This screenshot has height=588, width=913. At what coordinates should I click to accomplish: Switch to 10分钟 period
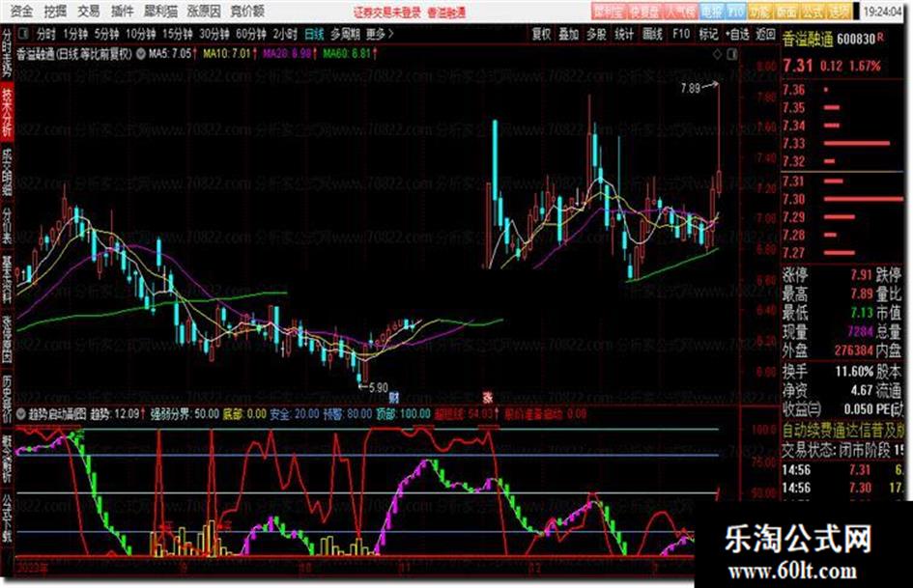(140, 35)
